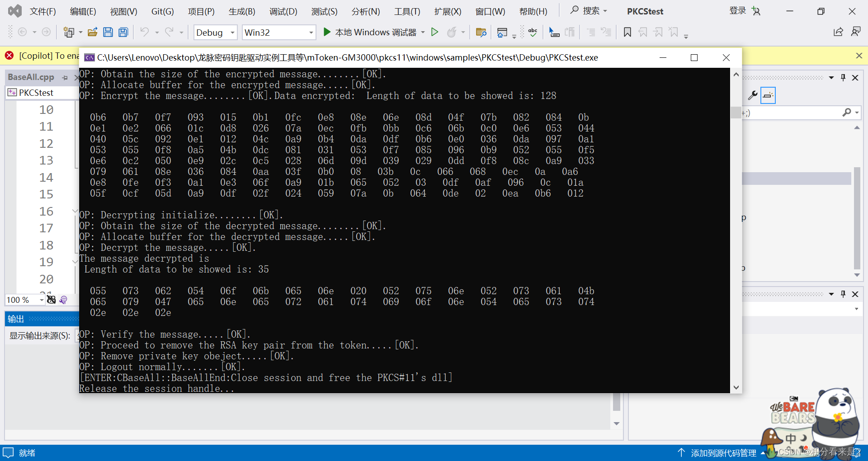The image size is (868, 461).
Task: Open the new project dropdown arrow
Action: pos(80,33)
